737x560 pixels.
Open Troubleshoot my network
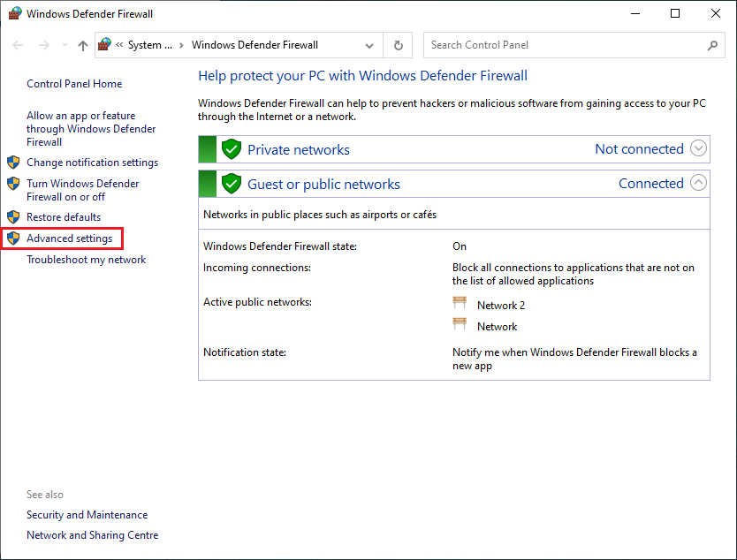point(86,260)
